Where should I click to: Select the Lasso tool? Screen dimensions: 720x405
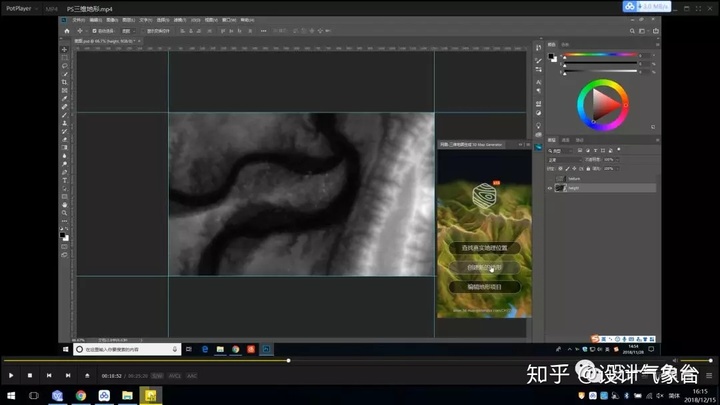(x=64, y=66)
